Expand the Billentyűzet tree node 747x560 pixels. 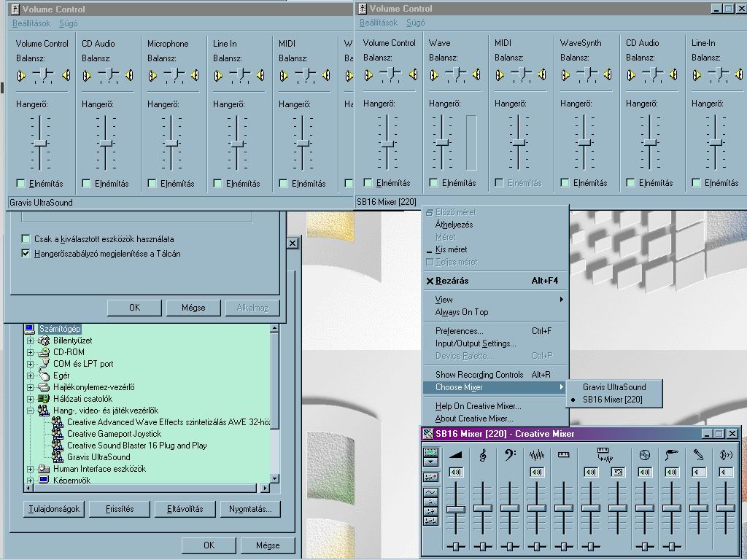click(x=31, y=341)
